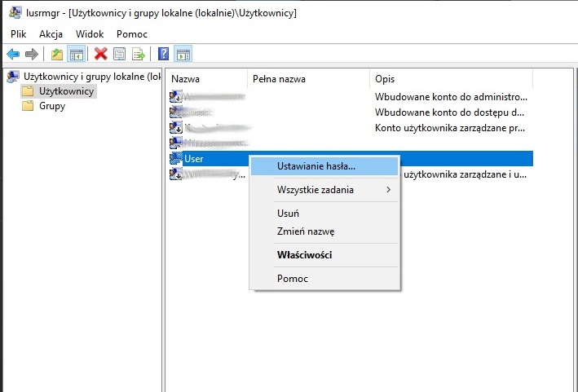Sort by the Nazwa column header
The width and height of the screenshot is (578, 392).
coord(206,79)
